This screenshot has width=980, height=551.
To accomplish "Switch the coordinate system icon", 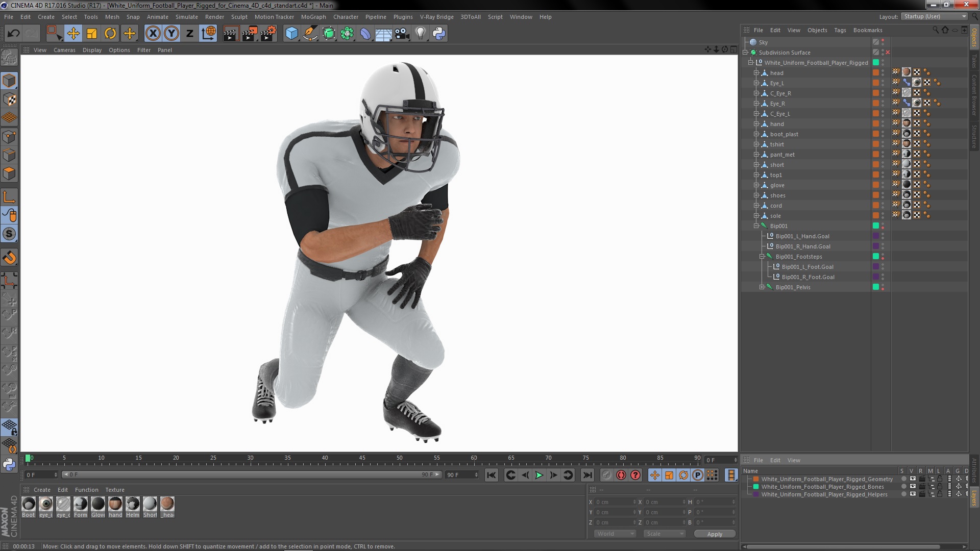I will [209, 34].
